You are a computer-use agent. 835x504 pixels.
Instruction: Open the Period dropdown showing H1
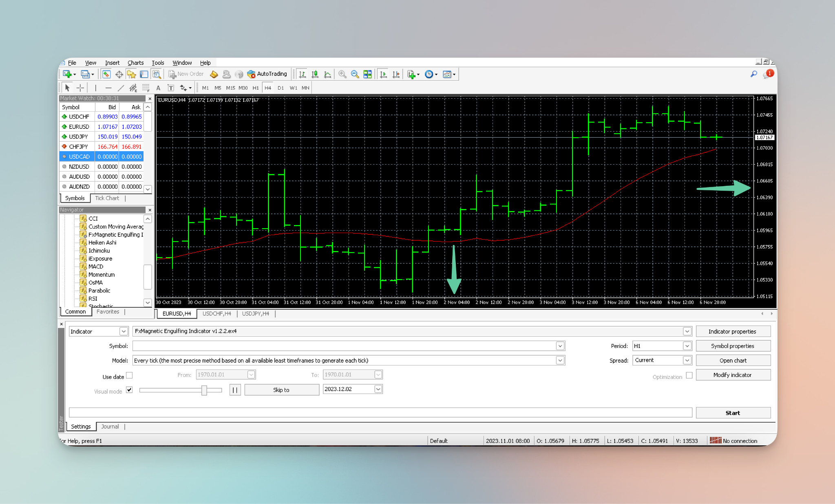point(687,346)
